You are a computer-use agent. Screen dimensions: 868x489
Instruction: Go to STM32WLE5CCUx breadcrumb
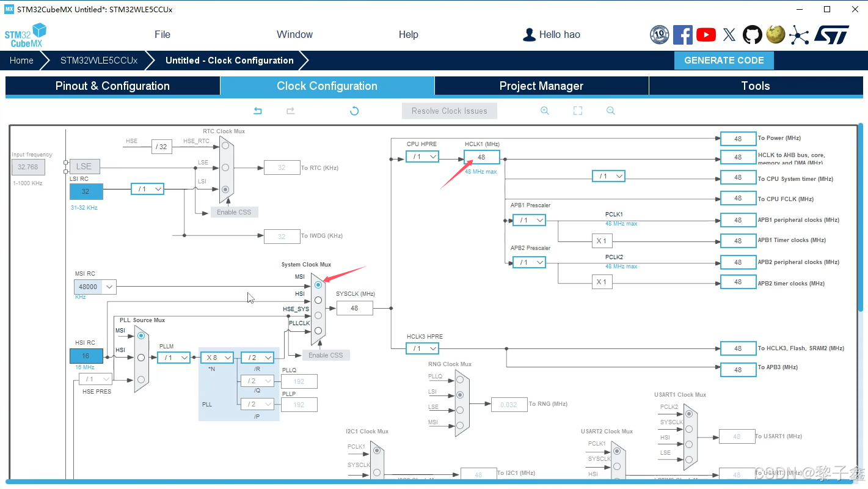tap(99, 61)
